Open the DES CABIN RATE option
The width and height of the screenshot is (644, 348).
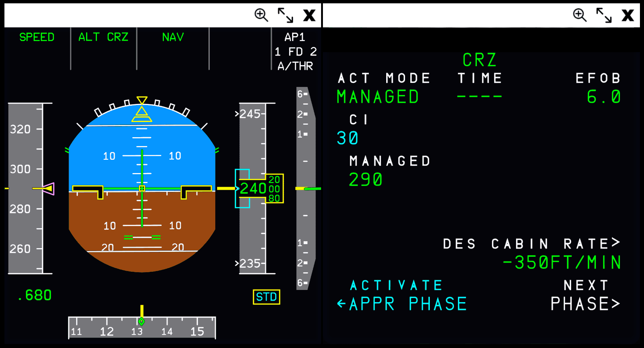531,244
